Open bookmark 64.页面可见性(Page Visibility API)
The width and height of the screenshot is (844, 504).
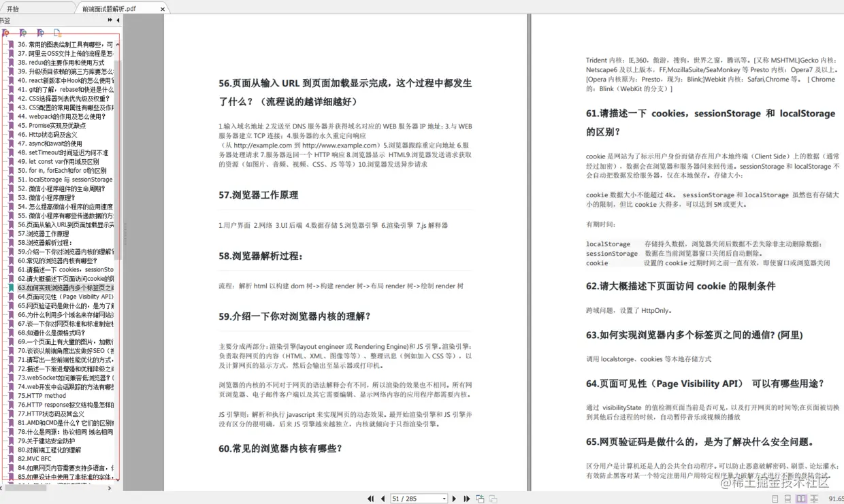tap(66, 297)
